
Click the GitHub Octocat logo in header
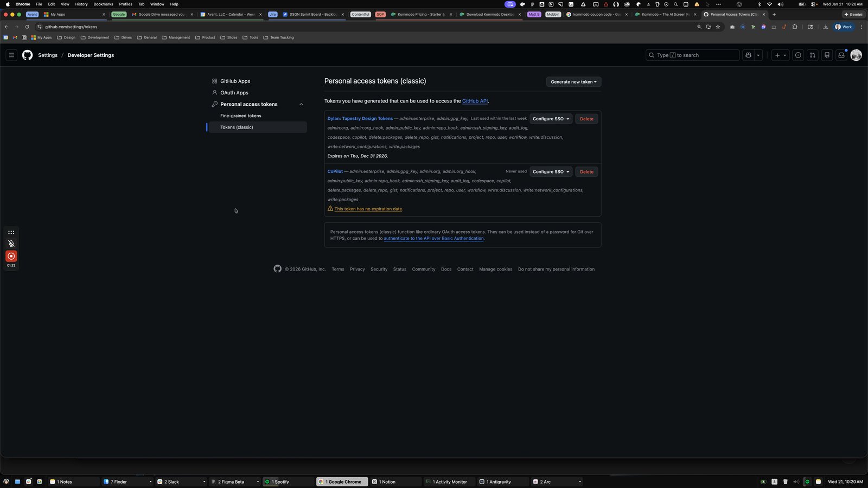27,55
